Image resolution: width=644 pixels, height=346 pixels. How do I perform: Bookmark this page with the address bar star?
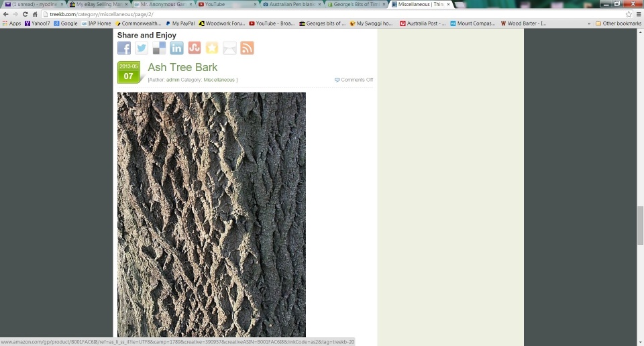(629, 14)
